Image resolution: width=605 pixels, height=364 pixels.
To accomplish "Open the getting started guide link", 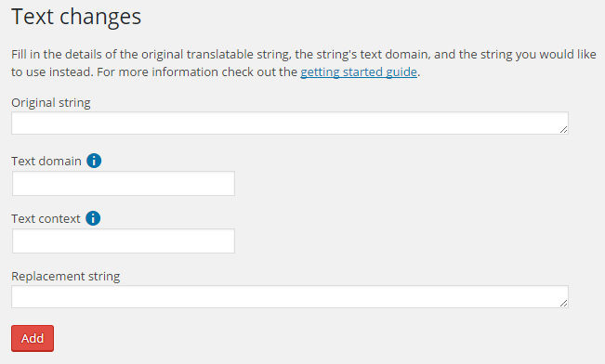I will (x=359, y=72).
